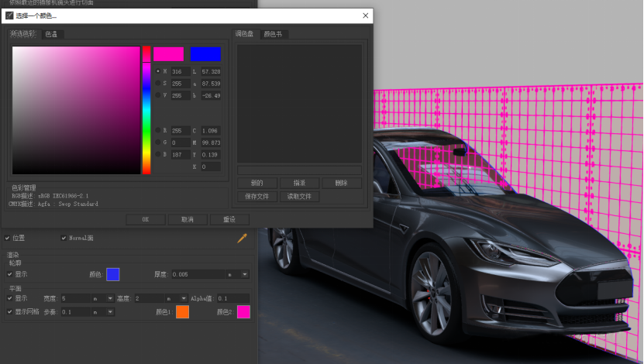This screenshot has width=644, height=364.
Task: Close the color selection dialog
Action: click(365, 15)
